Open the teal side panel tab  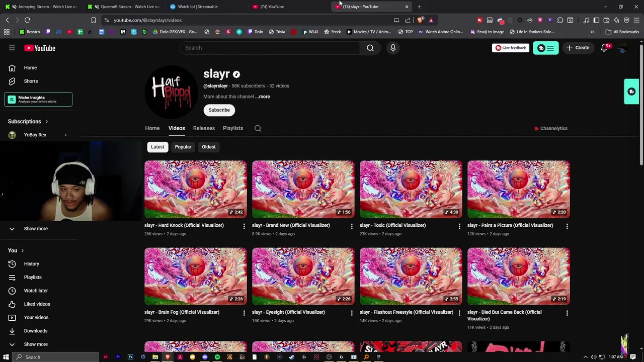pyautogui.click(x=631, y=92)
